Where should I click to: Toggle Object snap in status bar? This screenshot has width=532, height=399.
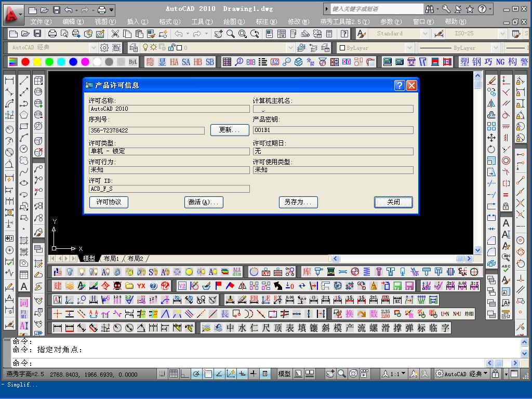208,374
